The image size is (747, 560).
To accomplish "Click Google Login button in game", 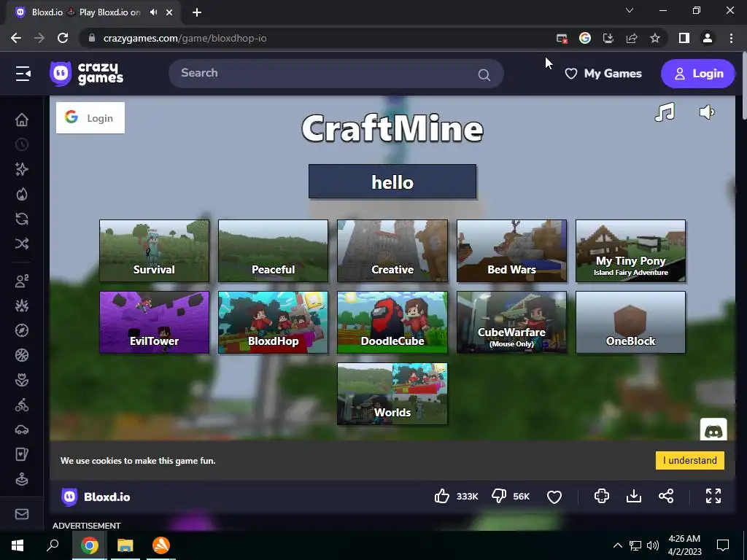I will click(x=90, y=117).
